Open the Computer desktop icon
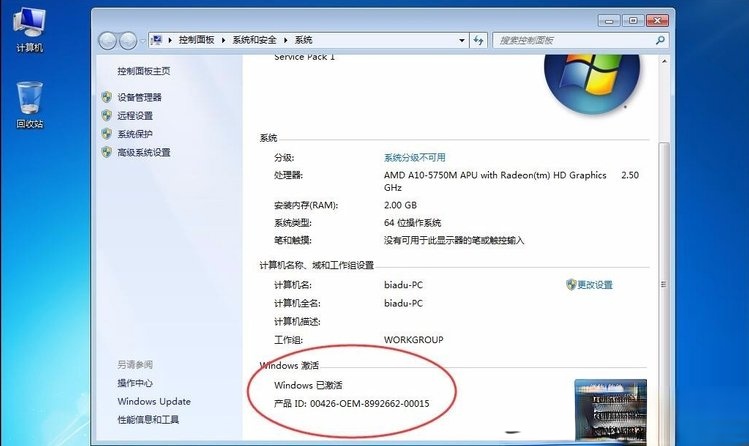The image size is (749, 446). 30,30
